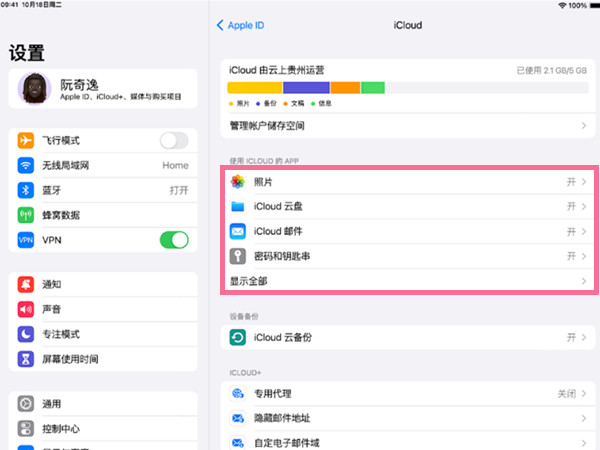
Task: Tap the 蓝牙 Bluetooth icon in sidebar
Action: tap(26, 190)
